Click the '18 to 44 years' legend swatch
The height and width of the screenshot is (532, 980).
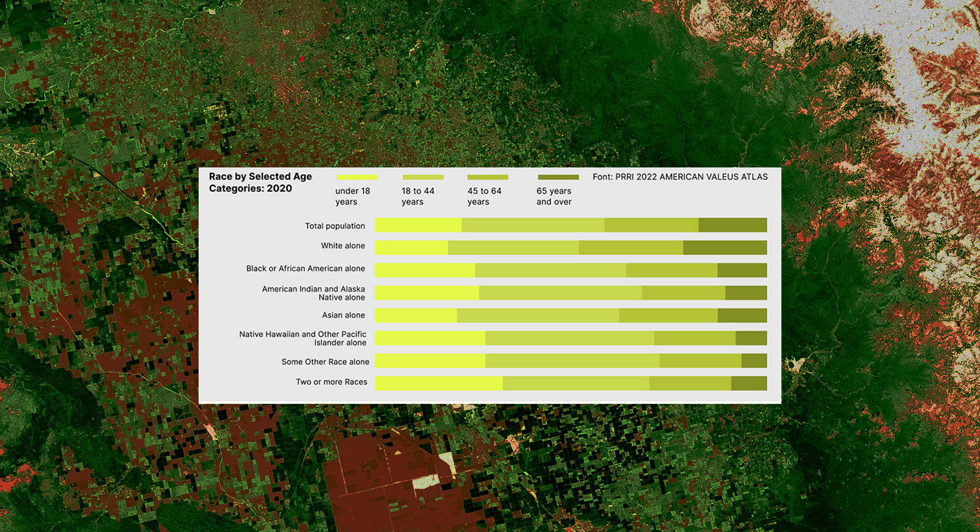pyautogui.click(x=423, y=177)
